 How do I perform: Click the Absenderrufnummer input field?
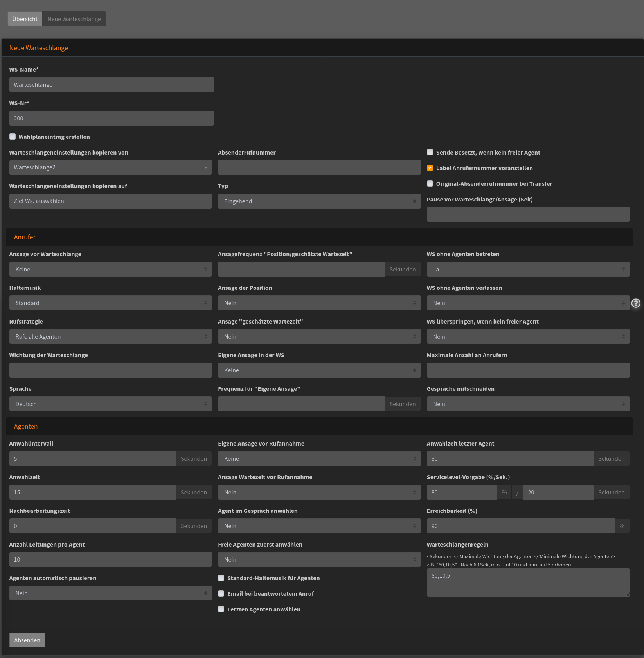pyautogui.click(x=319, y=167)
